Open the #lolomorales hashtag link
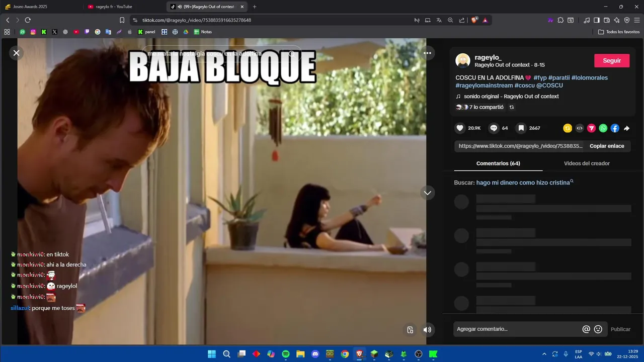This screenshot has width=644, height=362. coord(590,78)
